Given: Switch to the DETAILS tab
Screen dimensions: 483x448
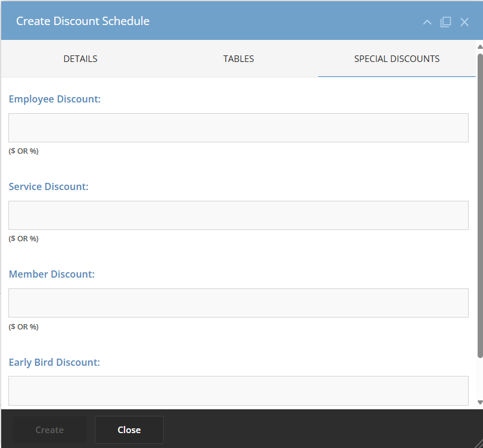Looking at the screenshot, I should click(80, 58).
